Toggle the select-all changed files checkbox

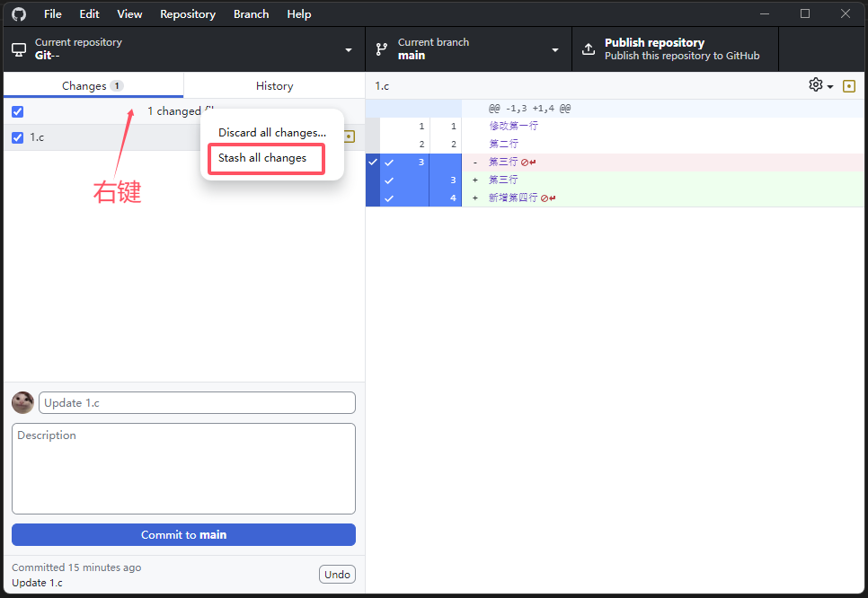[18, 111]
